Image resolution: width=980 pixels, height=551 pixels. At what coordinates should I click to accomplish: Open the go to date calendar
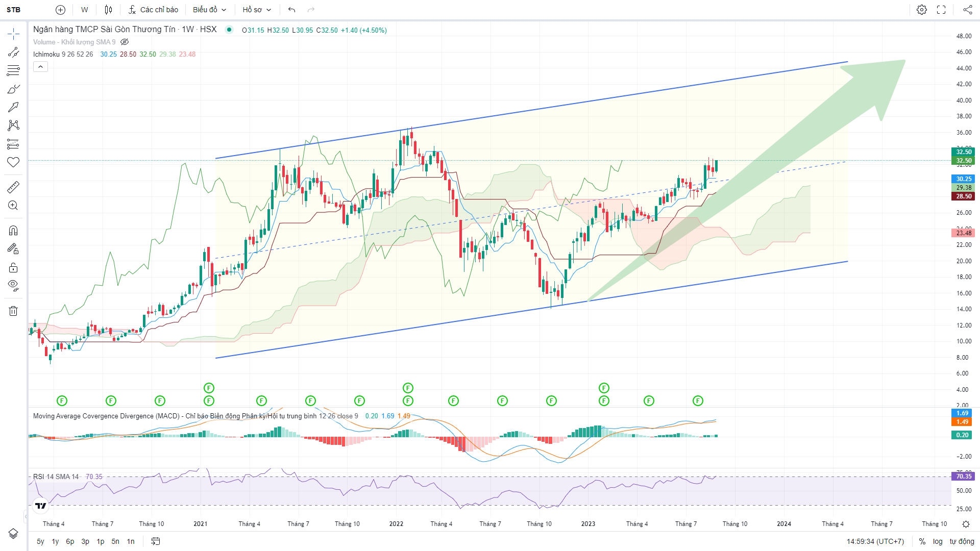pyautogui.click(x=156, y=541)
